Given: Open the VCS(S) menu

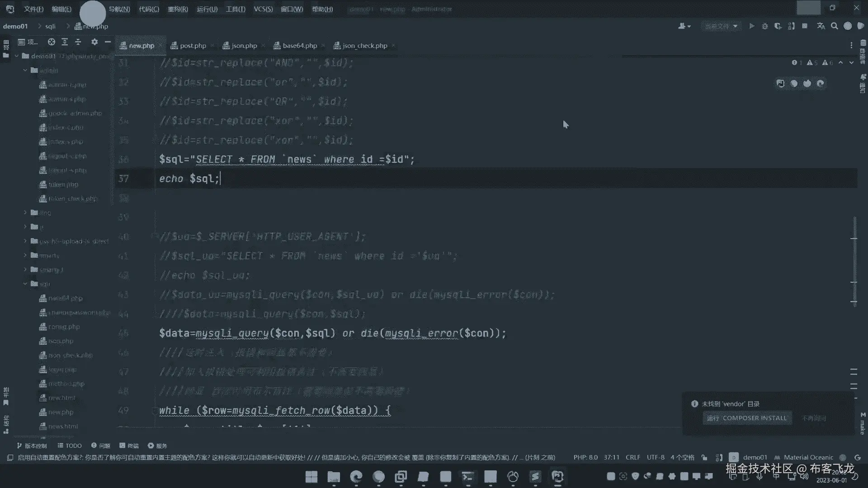Looking at the screenshot, I should click(x=263, y=9).
